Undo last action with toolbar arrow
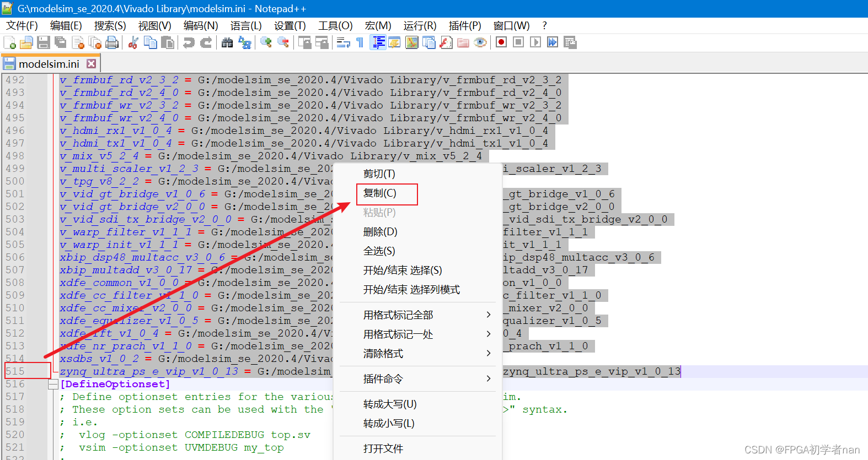The width and height of the screenshot is (868, 460). [x=189, y=42]
